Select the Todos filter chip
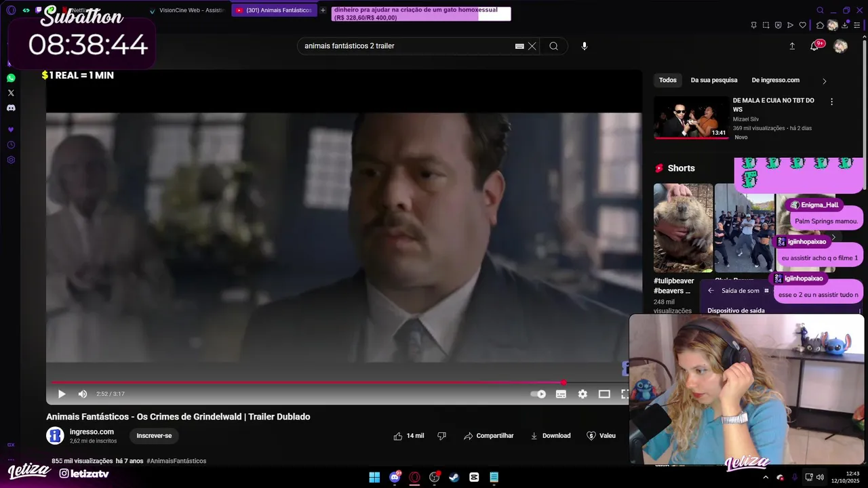This screenshot has height=488, width=868. [668, 80]
